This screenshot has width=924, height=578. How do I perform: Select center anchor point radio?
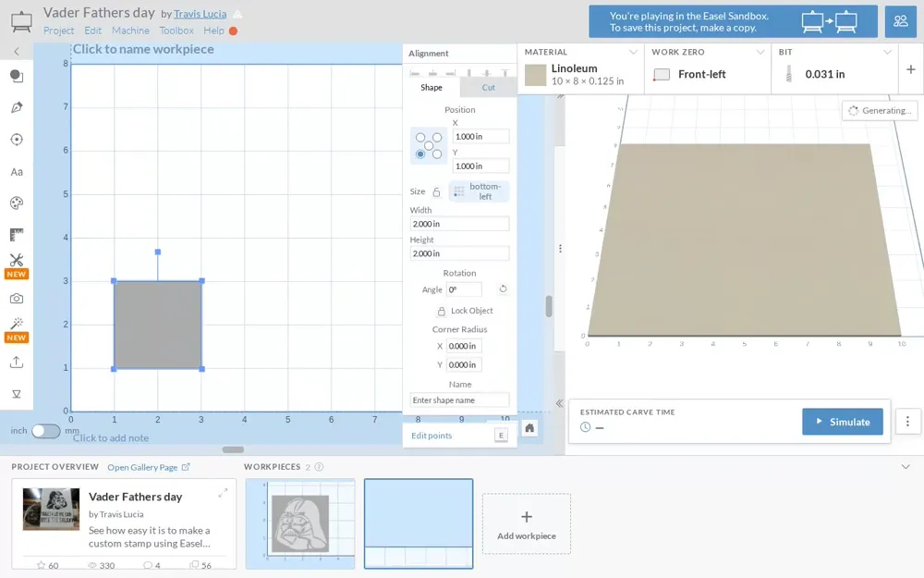(x=429, y=146)
